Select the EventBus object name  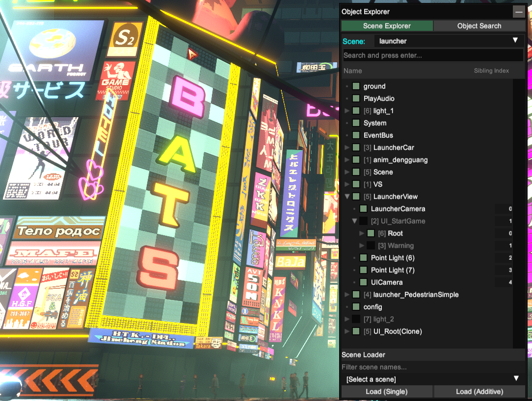click(378, 135)
